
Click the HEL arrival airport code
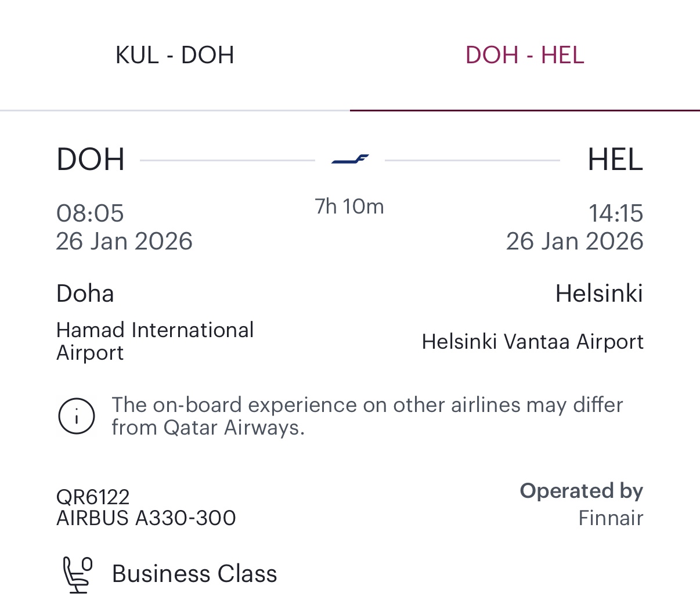615,160
